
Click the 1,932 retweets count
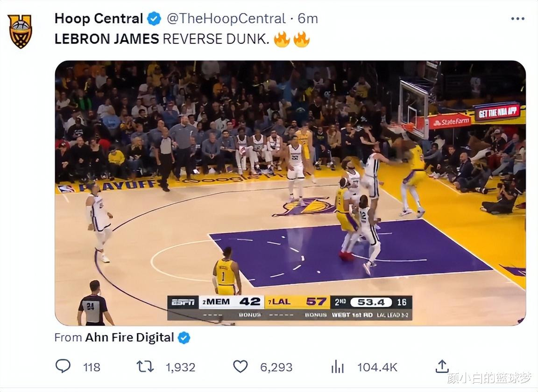pyautogui.click(x=180, y=367)
